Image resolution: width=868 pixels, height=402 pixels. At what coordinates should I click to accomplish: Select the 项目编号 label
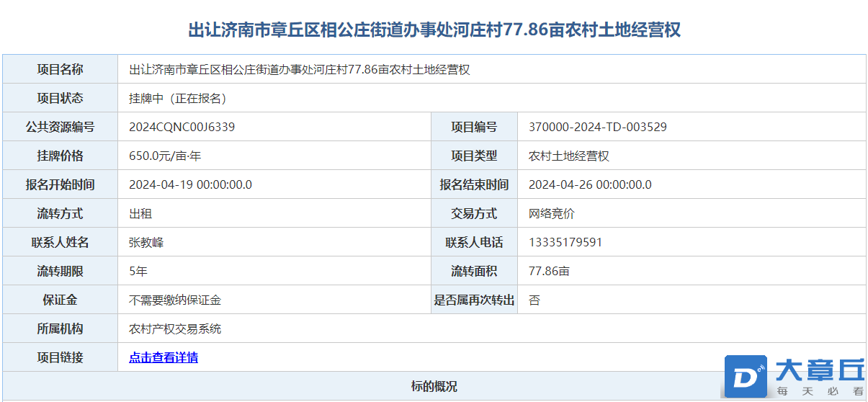click(x=474, y=127)
